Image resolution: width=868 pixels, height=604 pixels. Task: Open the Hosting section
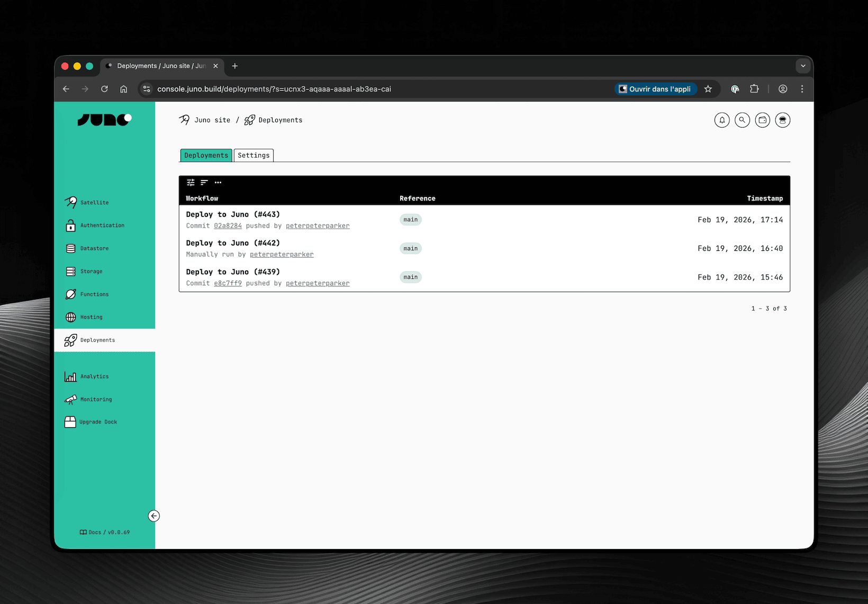click(x=91, y=317)
